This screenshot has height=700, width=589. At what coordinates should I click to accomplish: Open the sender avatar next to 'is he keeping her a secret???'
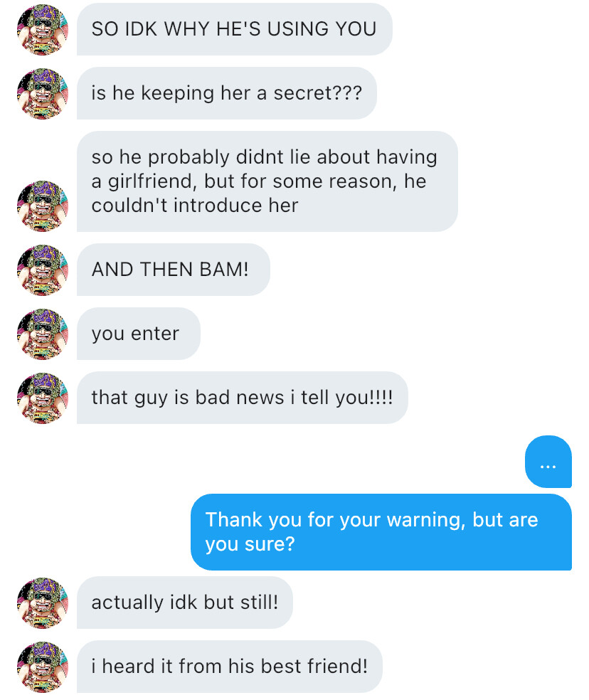point(42,93)
